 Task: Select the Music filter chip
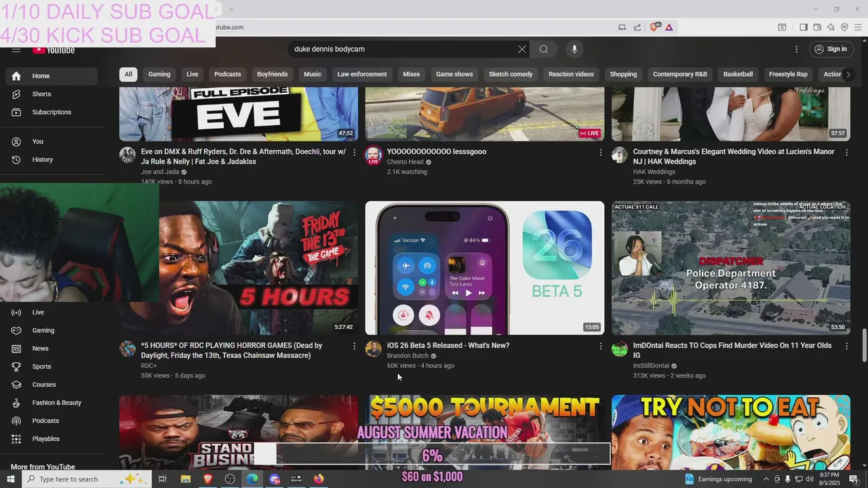tap(313, 75)
